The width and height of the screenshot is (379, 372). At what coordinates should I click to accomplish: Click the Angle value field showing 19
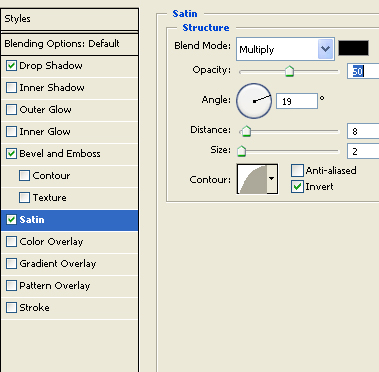(x=297, y=101)
